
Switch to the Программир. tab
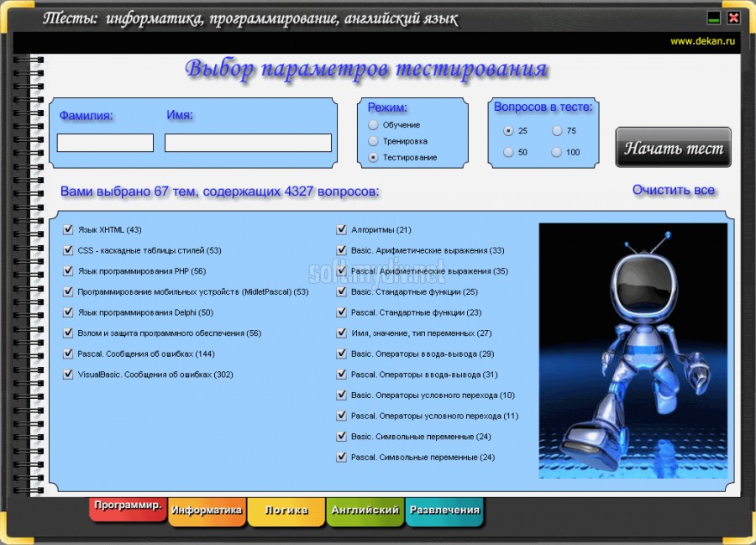coord(128,508)
